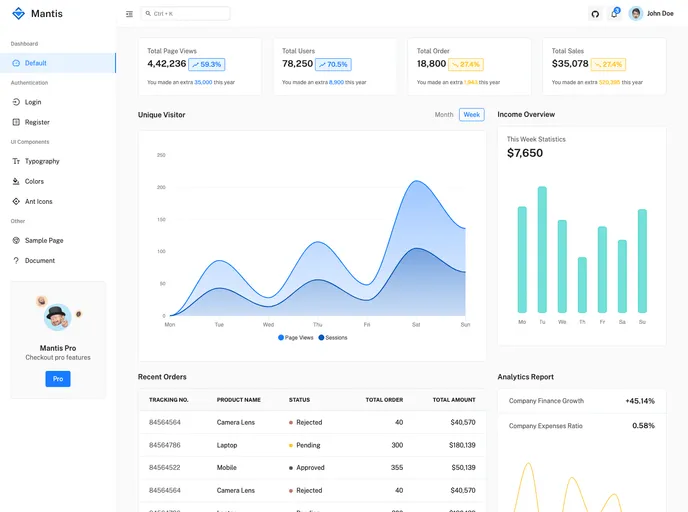Click the Document question mark icon

tap(16, 260)
